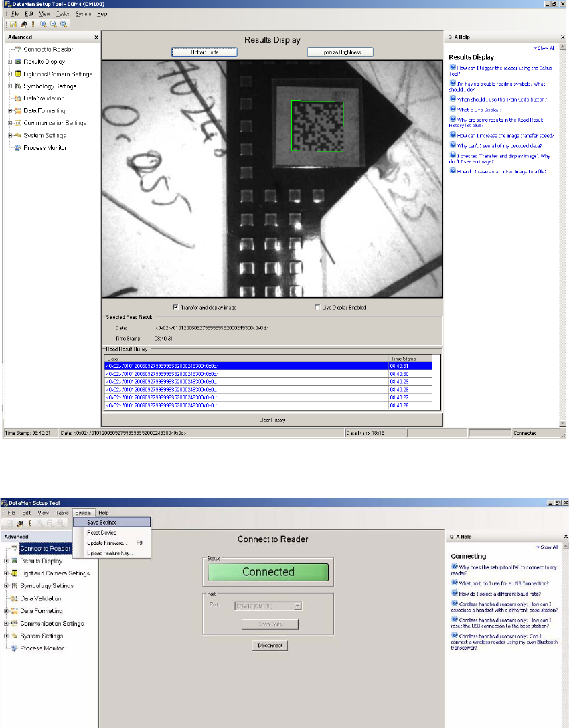Select the Symbology Settings icon in the top window
The image size is (569, 728).
(x=18, y=86)
